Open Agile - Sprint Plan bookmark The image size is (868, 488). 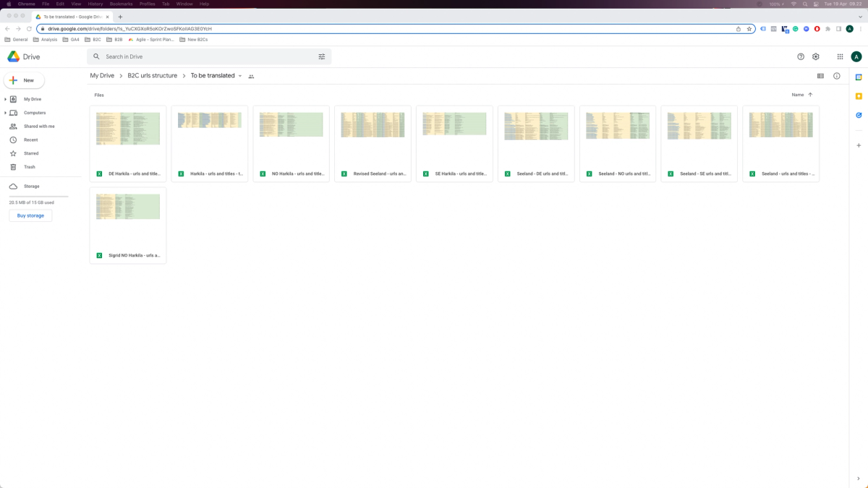(x=151, y=40)
